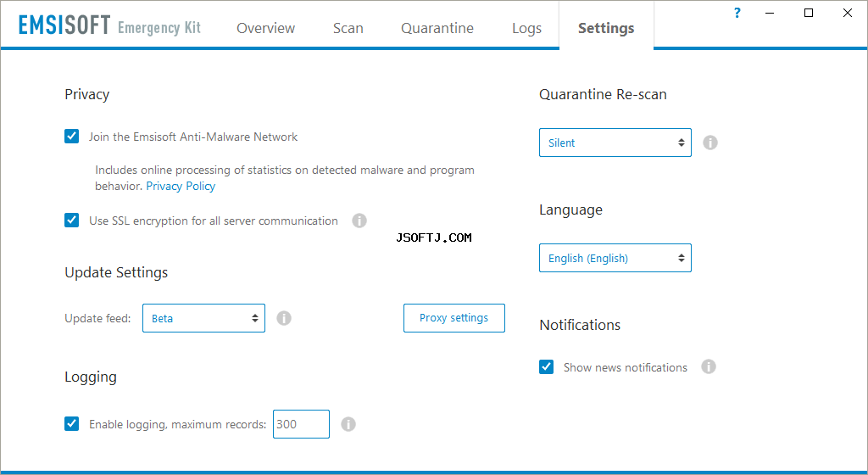
Task: Click info icon next to maximum records field
Action: tap(348, 424)
